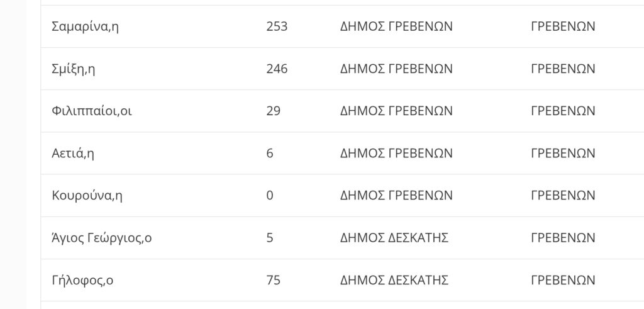Select the last-column ΓΡΕΒΕΝΩΝ in the Κουρούνα row
The image size is (644, 309).
(563, 195)
